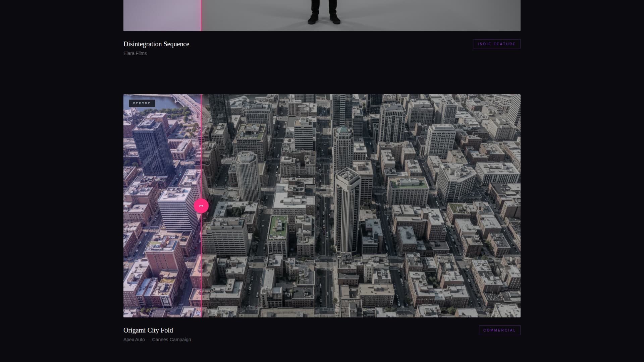This screenshot has height=362, width=644.
Task: Open the Disintegration Sequence project link
Action: point(156,44)
